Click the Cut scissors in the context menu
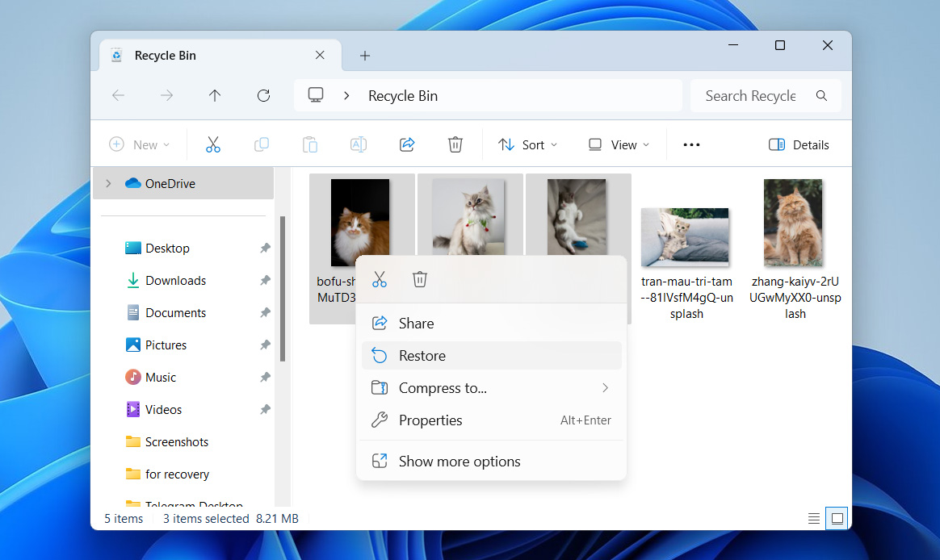This screenshot has width=940, height=560. tap(380, 279)
